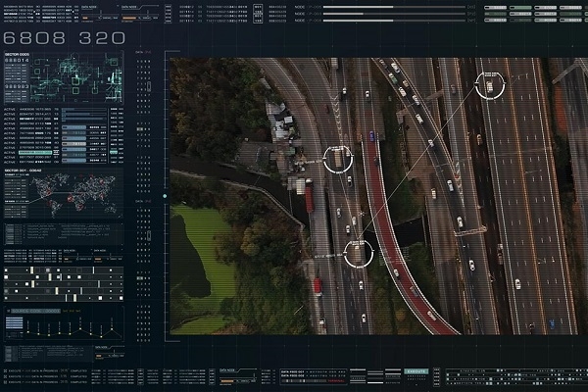Screen dimensions: 588x392
Task: Click the small circle handle left of the map view
Action: [165, 194]
